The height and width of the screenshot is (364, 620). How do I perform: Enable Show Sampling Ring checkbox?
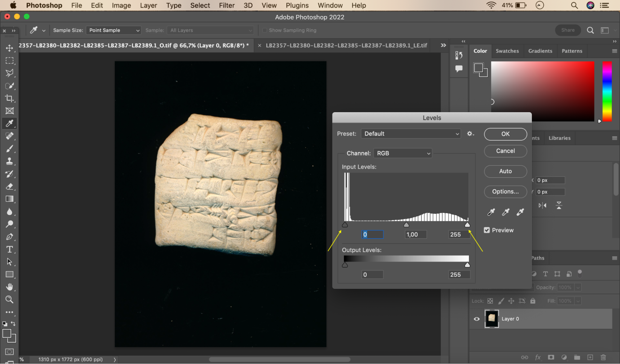265,30
